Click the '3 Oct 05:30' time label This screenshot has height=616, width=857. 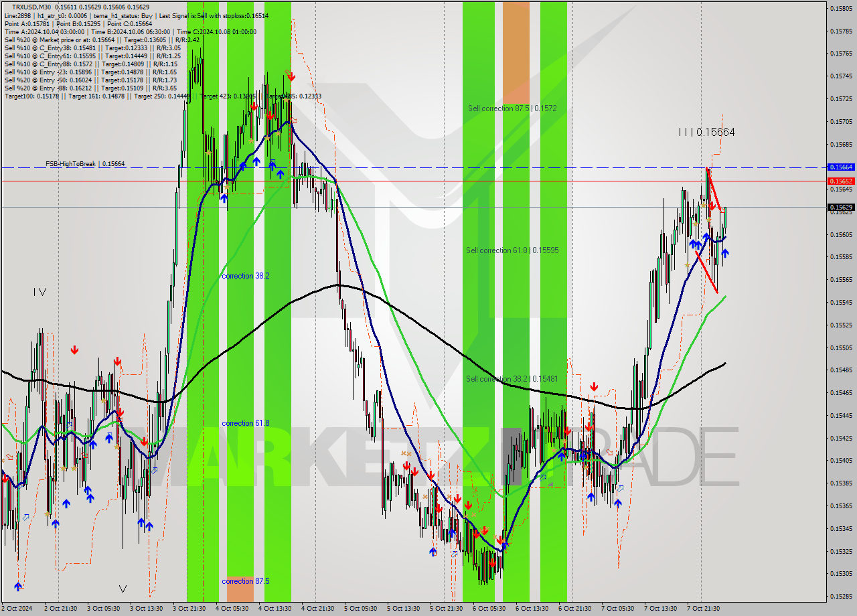102,608
